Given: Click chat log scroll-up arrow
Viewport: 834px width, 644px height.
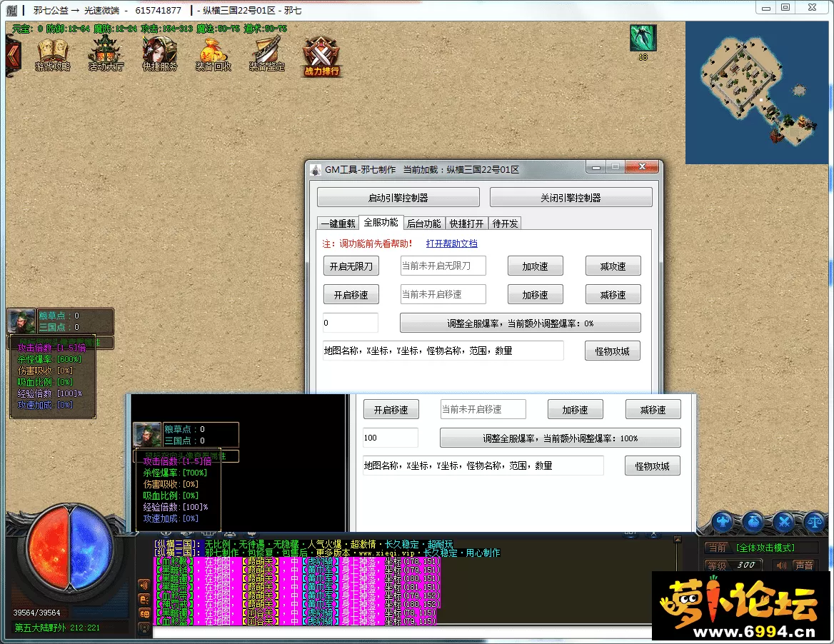Looking at the screenshot, I should tap(677, 540).
